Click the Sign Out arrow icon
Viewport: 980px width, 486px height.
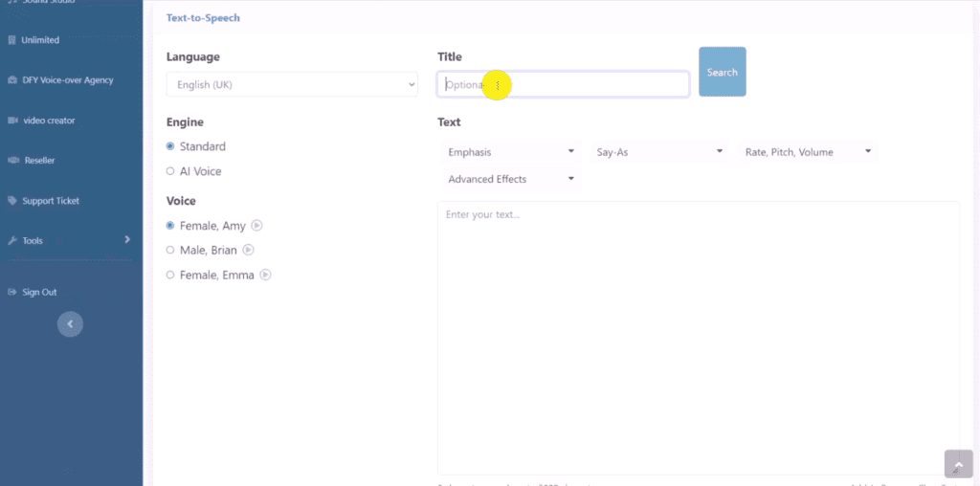11,292
